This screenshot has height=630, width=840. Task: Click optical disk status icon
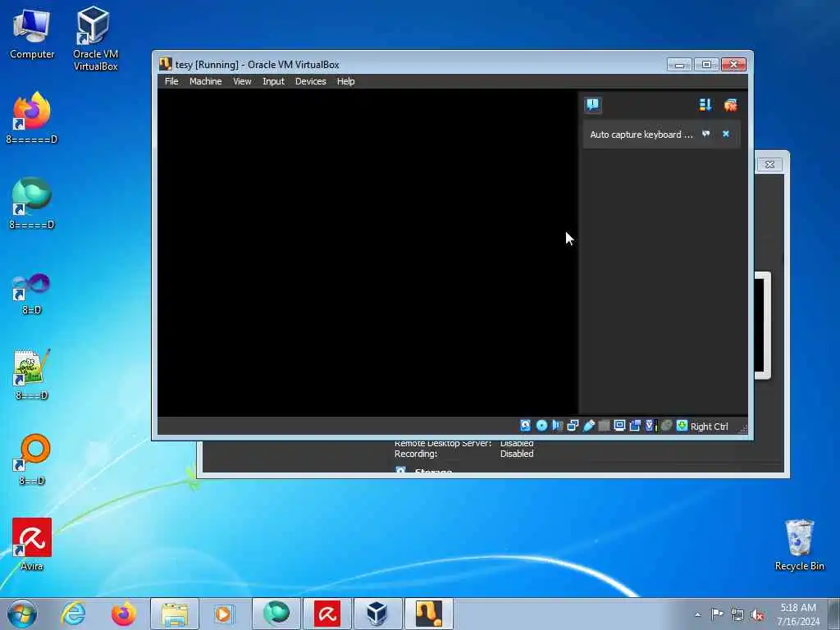(541, 426)
